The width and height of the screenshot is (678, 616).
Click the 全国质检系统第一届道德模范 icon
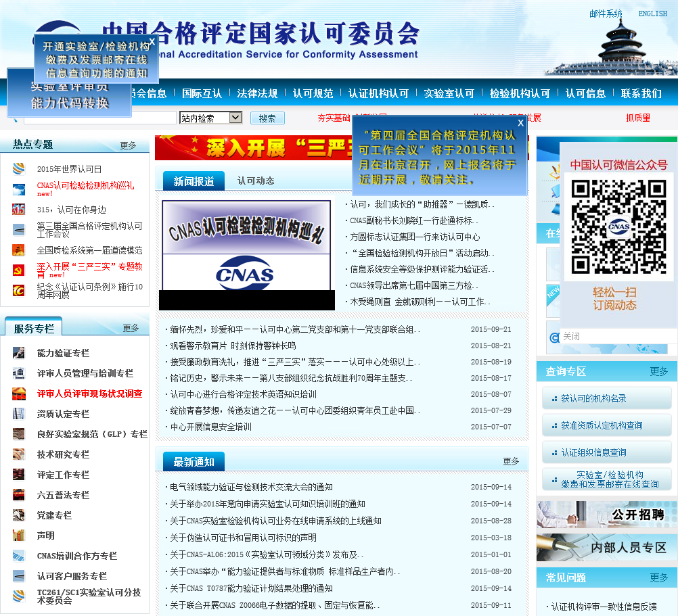18,250
